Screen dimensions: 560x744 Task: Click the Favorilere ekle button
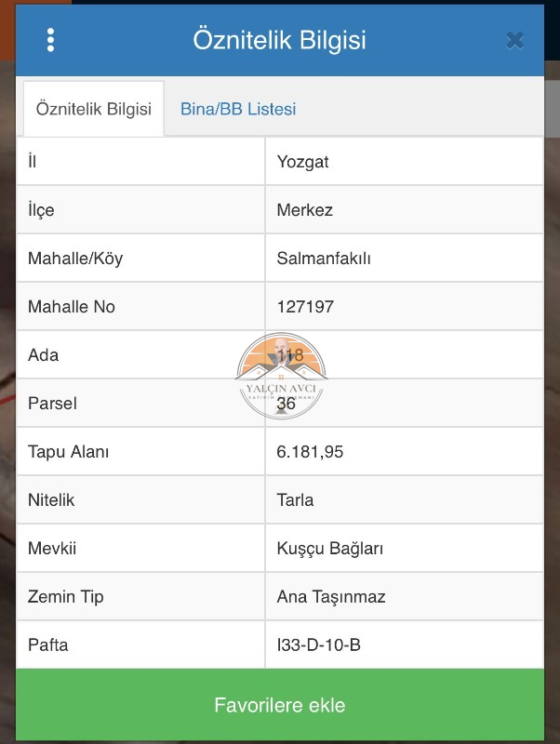click(280, 705)
